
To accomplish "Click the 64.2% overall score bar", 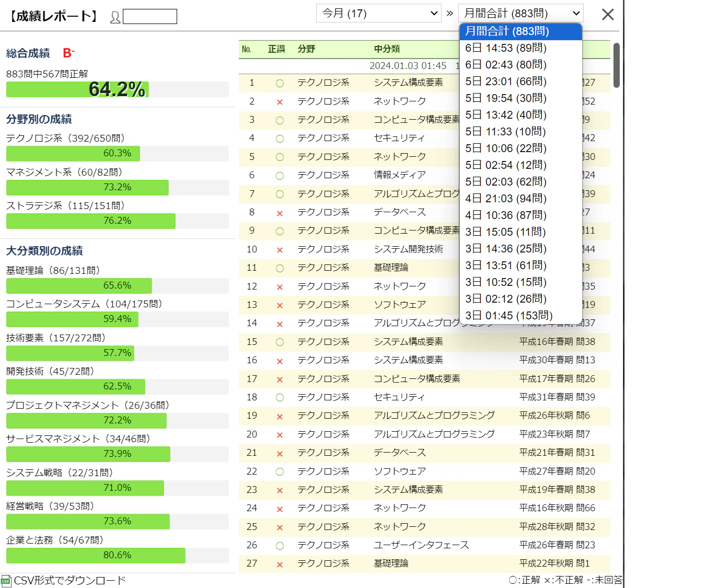I will (118, 89).
